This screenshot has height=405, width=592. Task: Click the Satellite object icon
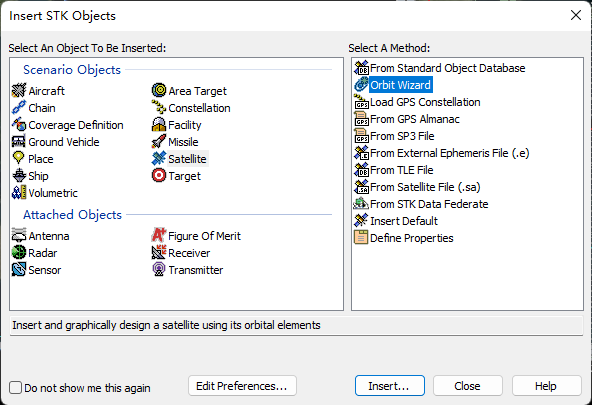pos(159,159)
